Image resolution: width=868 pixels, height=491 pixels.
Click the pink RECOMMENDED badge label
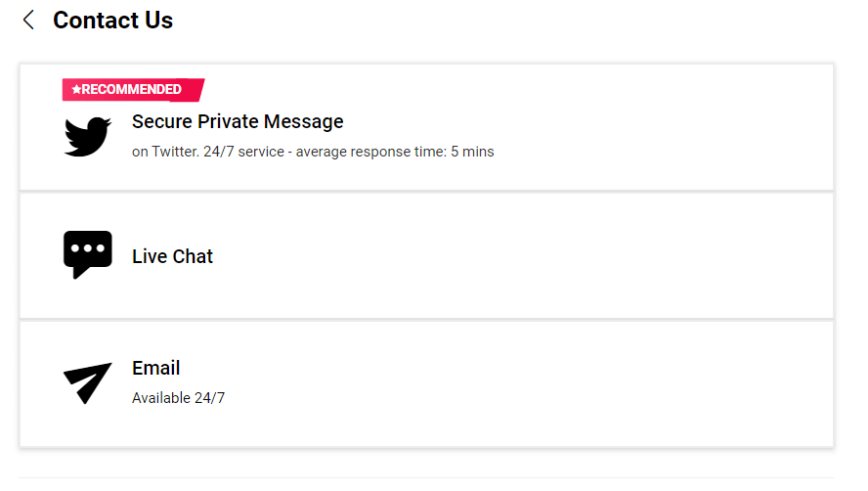pyautogui.click(x=133, y=89)
